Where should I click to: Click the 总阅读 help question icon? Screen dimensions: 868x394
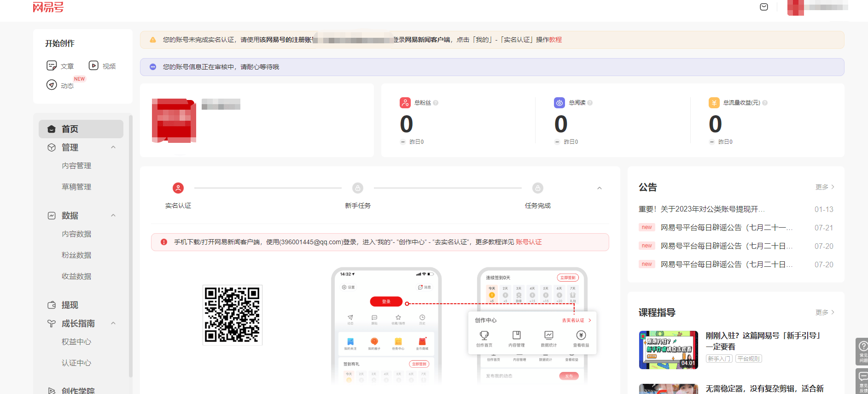590,103
